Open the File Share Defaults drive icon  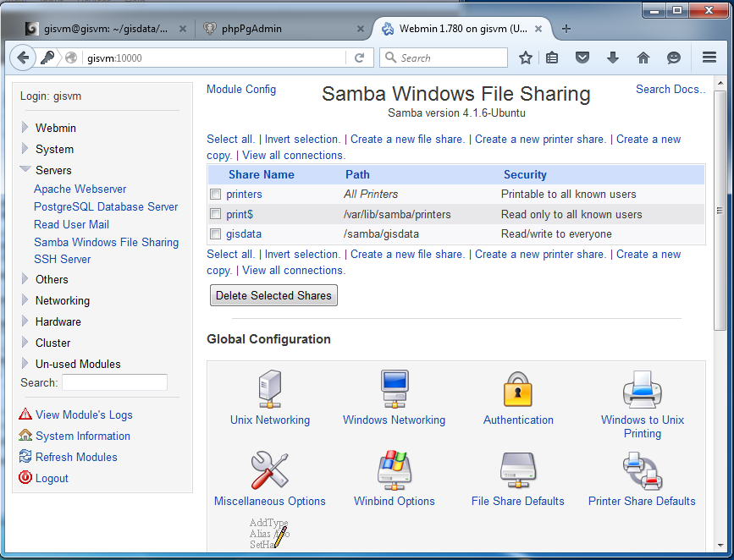(x=517, y=470)
